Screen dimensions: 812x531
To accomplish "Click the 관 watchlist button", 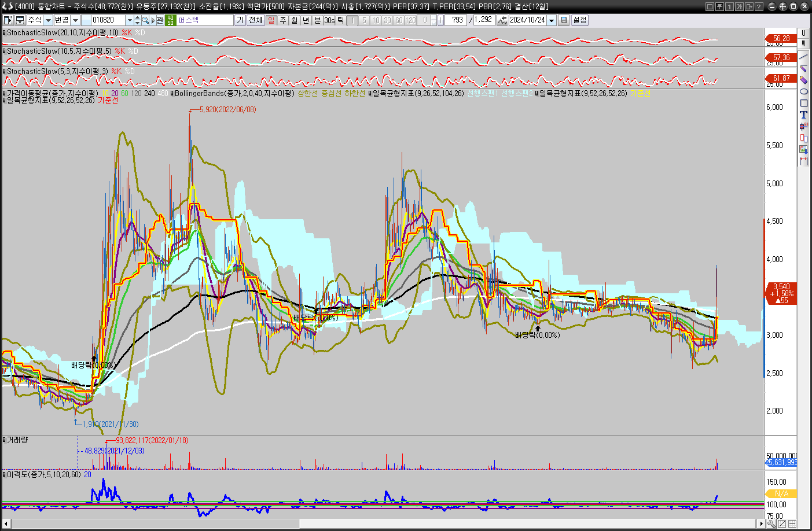I will pos(160,20).
